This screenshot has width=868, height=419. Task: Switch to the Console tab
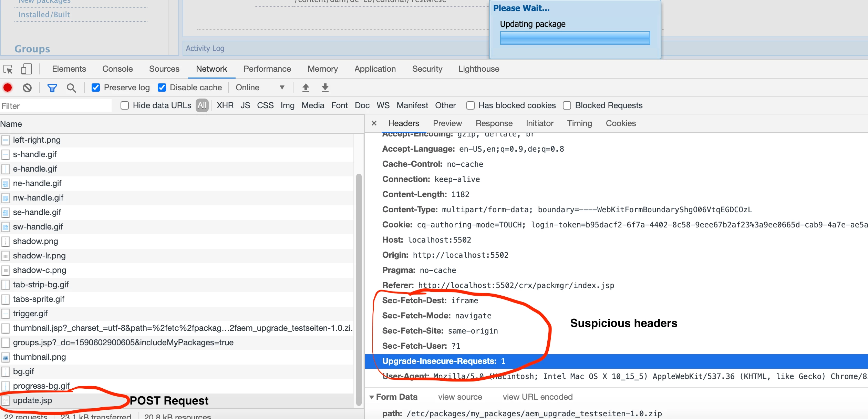click(x=117, y=69)
